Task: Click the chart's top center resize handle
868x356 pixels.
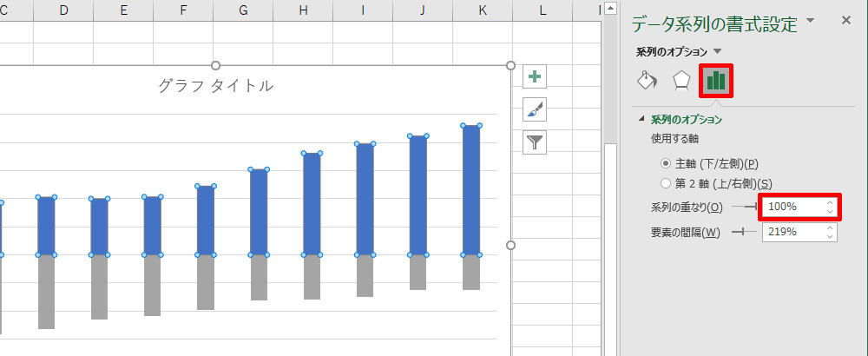Action: click(x=216, y=65)
